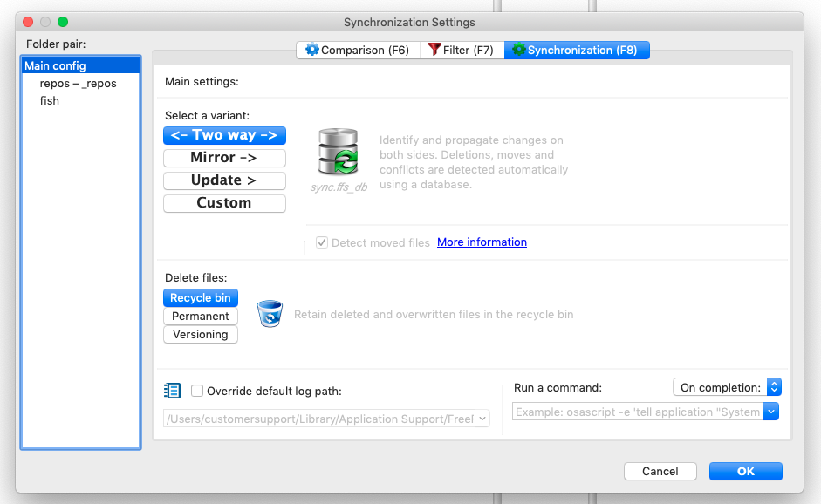Click the green gear Synchronization icon
This screenshot has height=504, width=821.
pos(518,50)
